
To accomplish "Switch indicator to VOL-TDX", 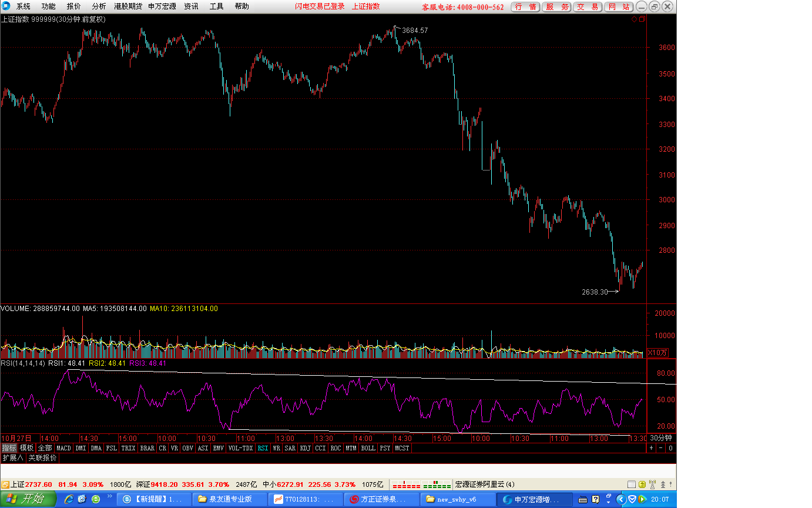I will click(240, 448).
